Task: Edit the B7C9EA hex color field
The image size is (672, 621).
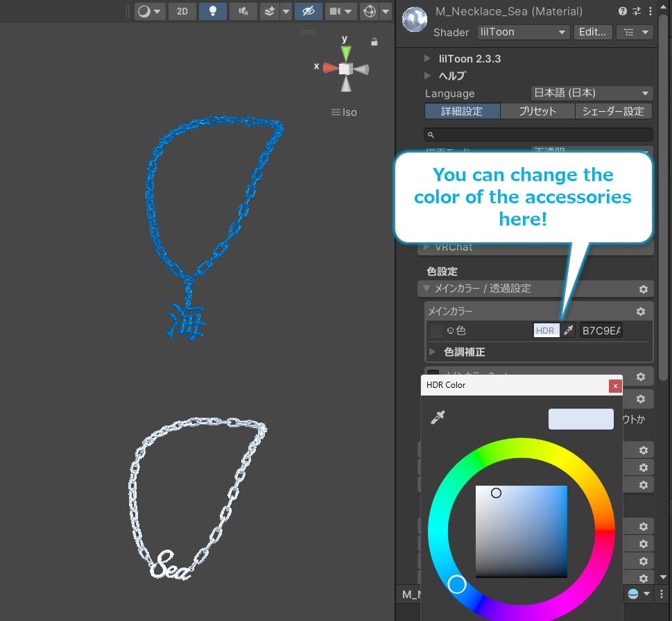Action: point(601,330)
